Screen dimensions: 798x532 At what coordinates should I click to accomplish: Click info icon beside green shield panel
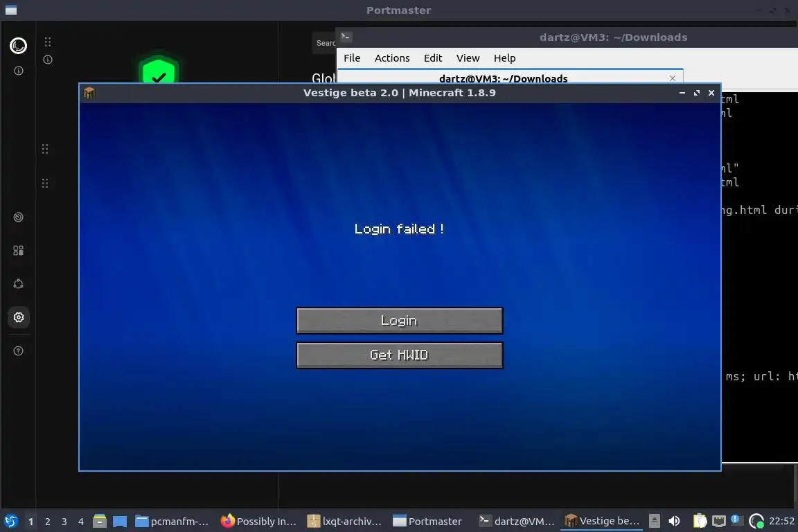48,60
